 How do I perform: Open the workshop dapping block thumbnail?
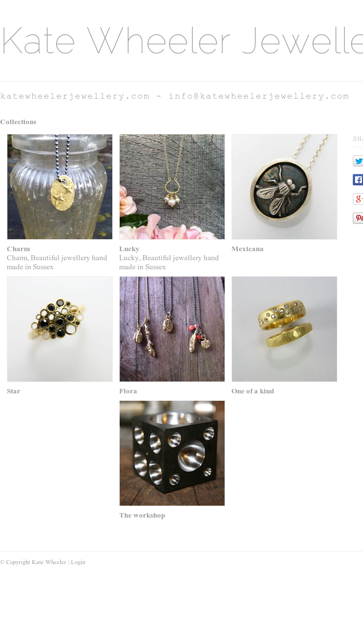(x=172, y=453)
